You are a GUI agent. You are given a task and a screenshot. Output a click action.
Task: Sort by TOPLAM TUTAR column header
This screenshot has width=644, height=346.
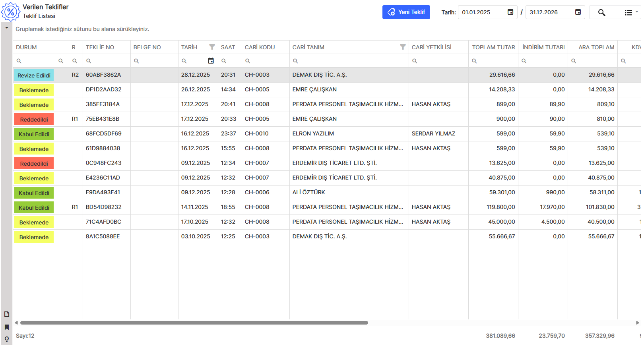493,47
